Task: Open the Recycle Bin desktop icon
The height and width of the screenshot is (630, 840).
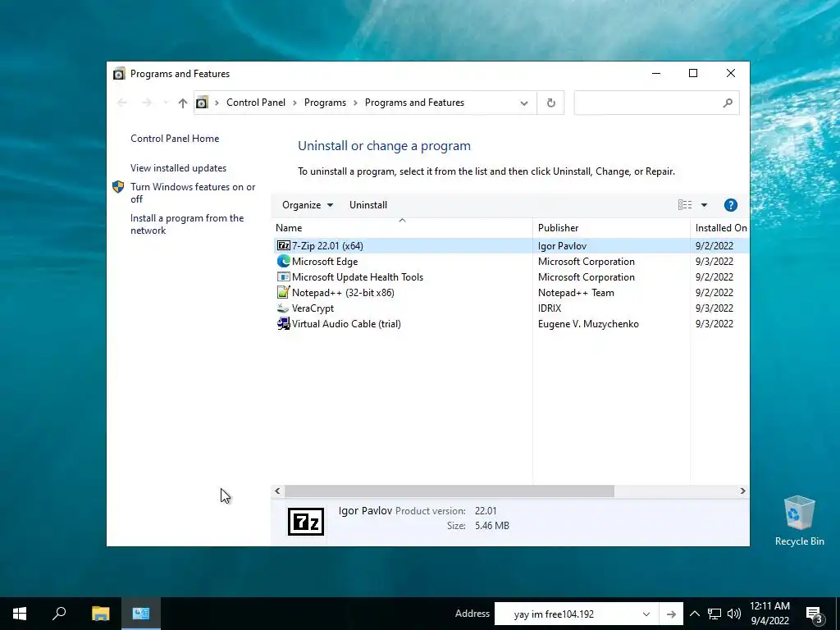Action: click(799, 521)
